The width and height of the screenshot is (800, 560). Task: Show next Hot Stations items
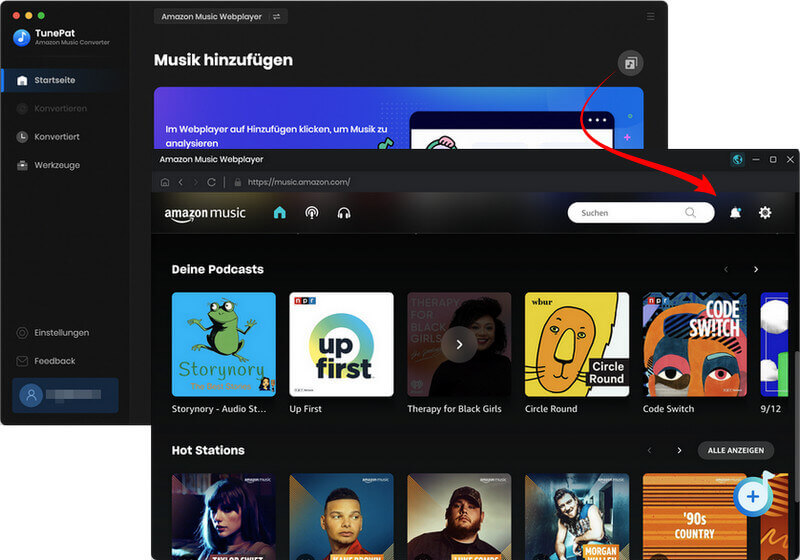tap(679, 450)
